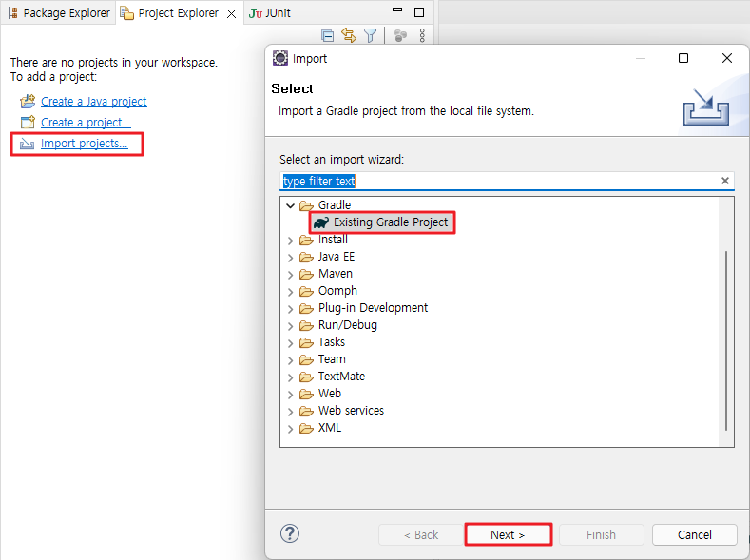The height and width of the screenshot is (560, 750).
Task: Open help via the question mark icon
Action: click(x=290, y=533)
